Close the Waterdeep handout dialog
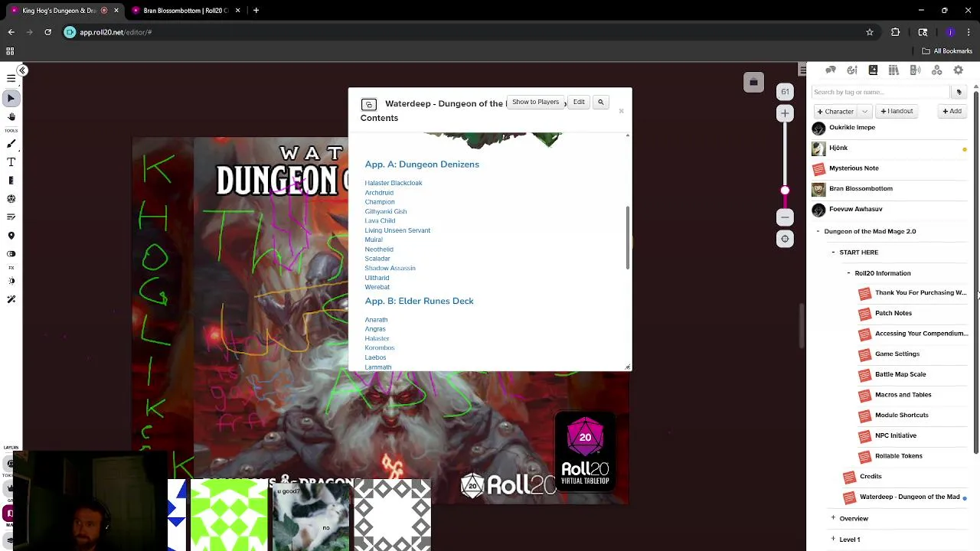 [621, 111]
